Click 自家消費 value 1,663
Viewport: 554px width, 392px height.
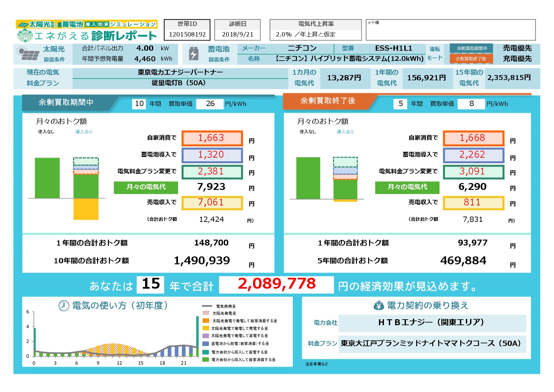pyautogui.click(x=212, y=138)
